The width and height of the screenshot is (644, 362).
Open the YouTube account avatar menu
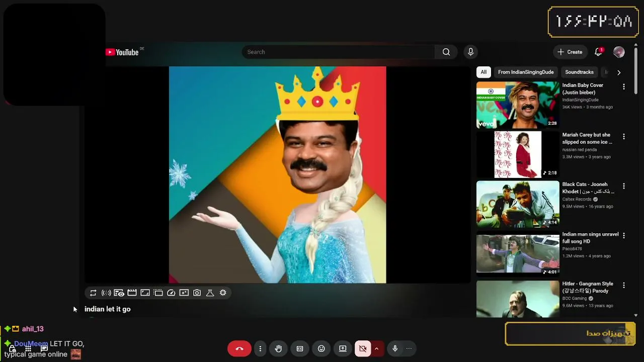click(x=619, y=52)
